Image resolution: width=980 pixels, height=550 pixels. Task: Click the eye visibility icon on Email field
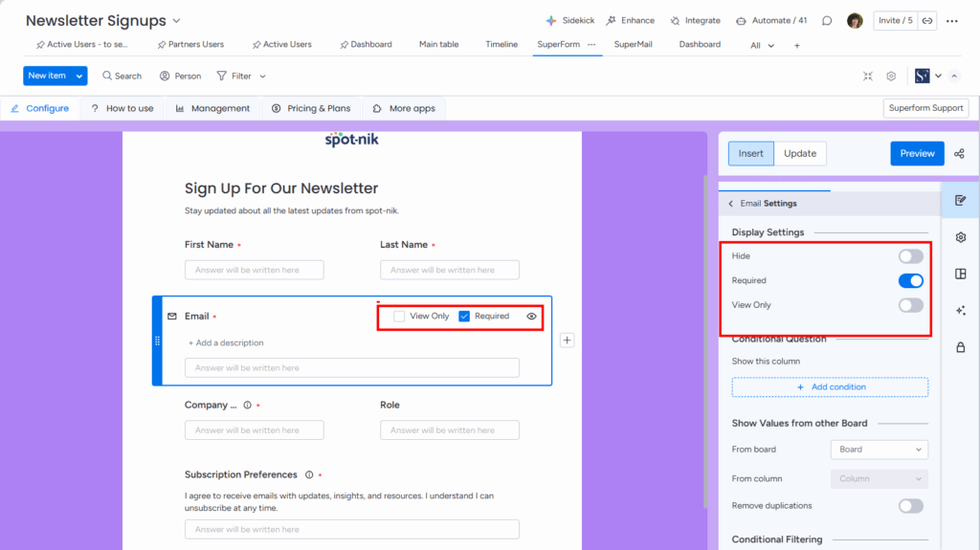pos(531,316)
